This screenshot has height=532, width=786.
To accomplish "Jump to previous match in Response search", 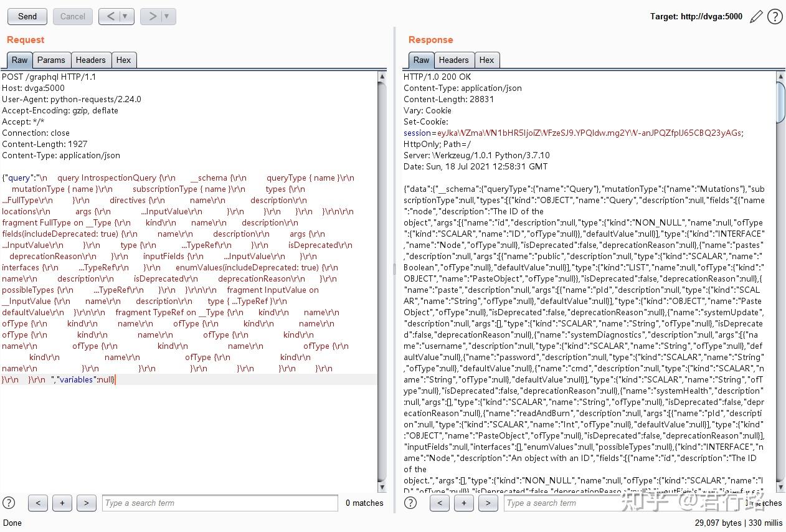I will [x=440, y=503].
